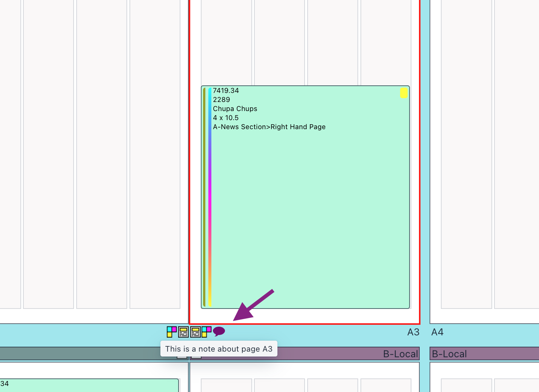Screen dimensions: 539x392
Task: Click the yellow marker on Chupa Chups ad
Action: [403, 93]
